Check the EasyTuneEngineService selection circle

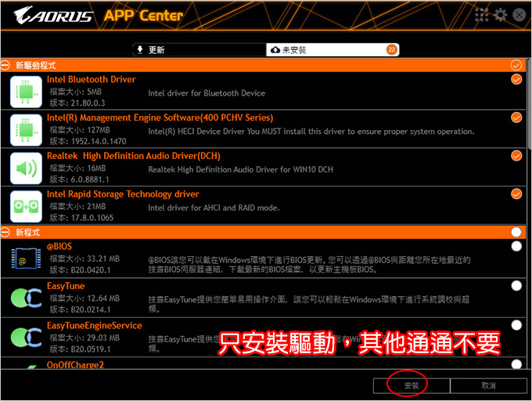(x=516, y=325)
